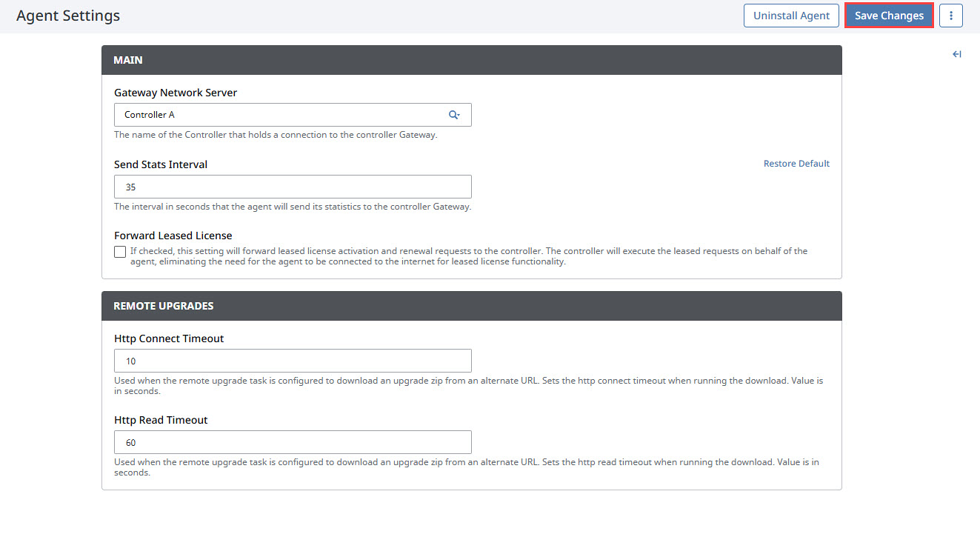980x534 pixels.
Task: Collapse the side panel with the arrow icon
Action: pyautogui.click(x=956, y=54)
